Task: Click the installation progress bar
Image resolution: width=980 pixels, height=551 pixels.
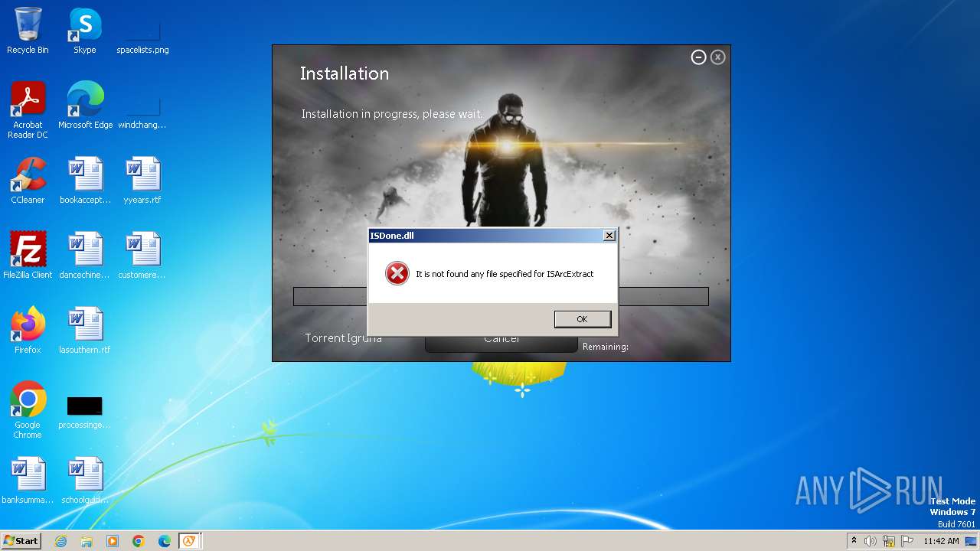Action: [501, 296]
